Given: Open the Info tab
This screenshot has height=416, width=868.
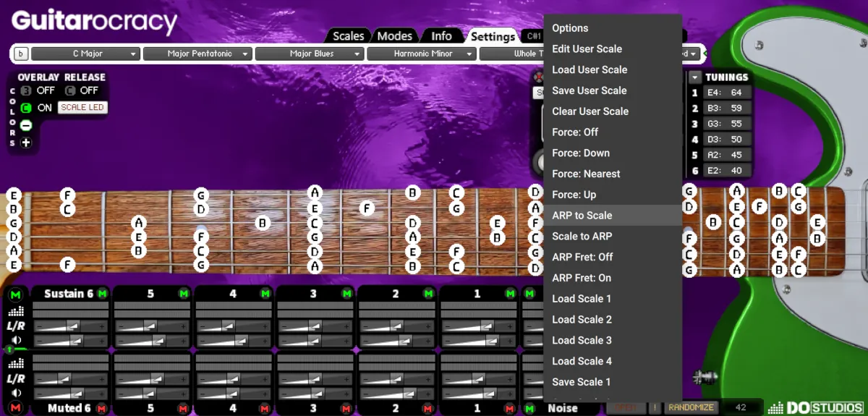Looking at the screenshot, I should point(441,35).
